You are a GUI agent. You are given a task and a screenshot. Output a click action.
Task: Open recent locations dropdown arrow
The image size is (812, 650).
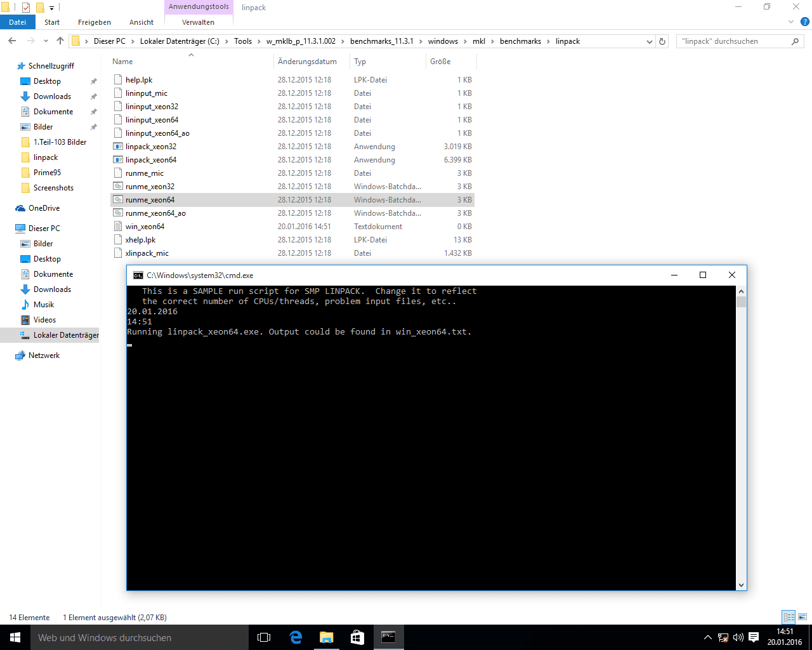click(x=46, y=41)
